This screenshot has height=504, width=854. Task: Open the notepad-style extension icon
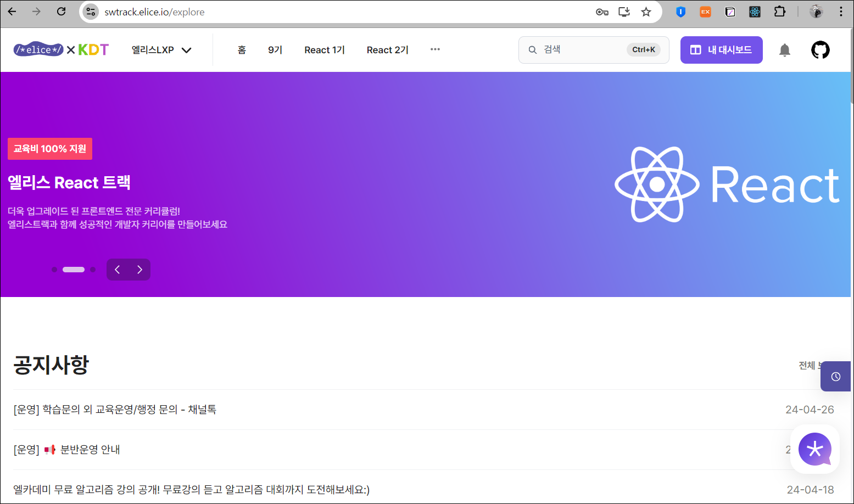[730, 12]
